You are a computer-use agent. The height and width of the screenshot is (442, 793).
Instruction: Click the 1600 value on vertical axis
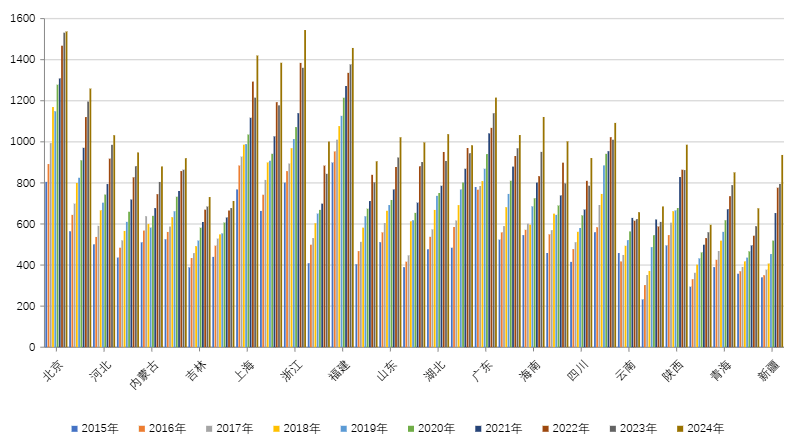21,19
